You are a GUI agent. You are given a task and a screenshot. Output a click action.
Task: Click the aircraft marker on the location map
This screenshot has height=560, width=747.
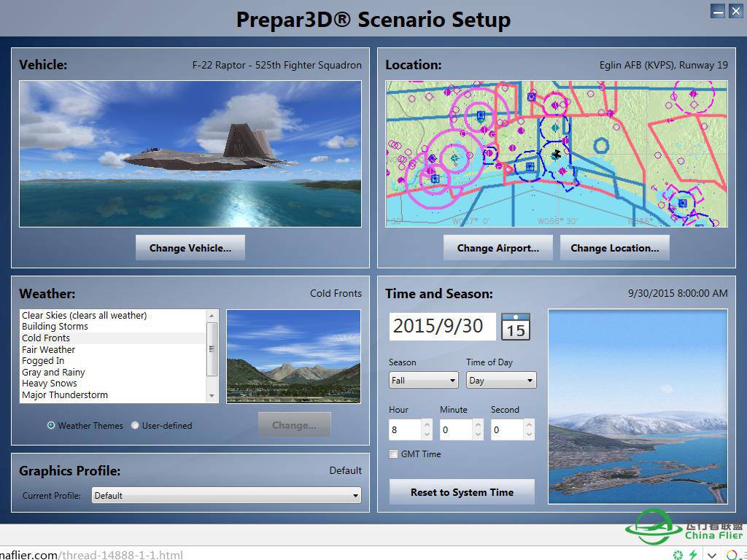[x=557, y=154]
